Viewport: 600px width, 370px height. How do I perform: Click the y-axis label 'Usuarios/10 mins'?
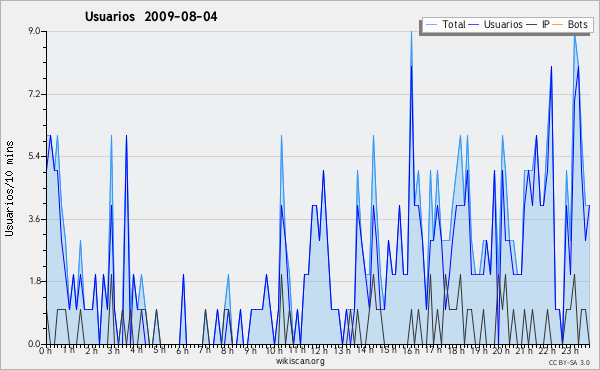click(9, 189)
